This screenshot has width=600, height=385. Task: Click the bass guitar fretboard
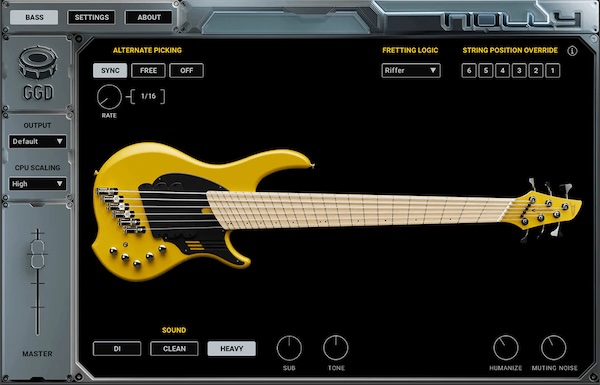tap(360, 210)
